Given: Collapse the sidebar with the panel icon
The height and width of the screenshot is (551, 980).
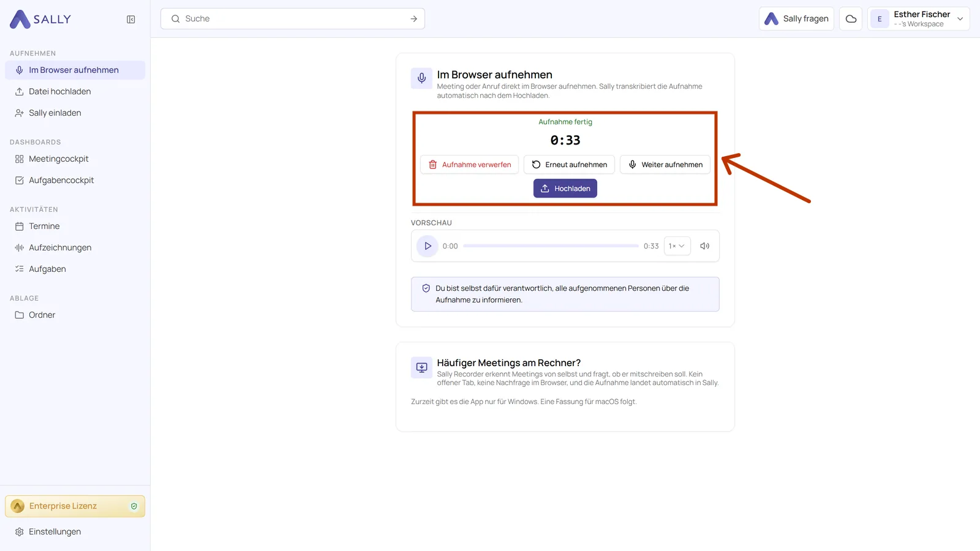Looking at the screenshot, I should tap(131, 20).
